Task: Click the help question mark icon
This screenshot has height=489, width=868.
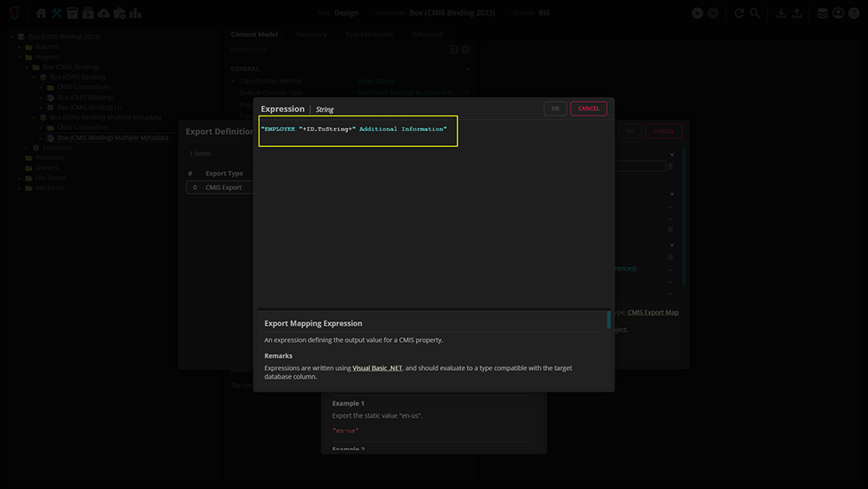Action: coord(854,13)
